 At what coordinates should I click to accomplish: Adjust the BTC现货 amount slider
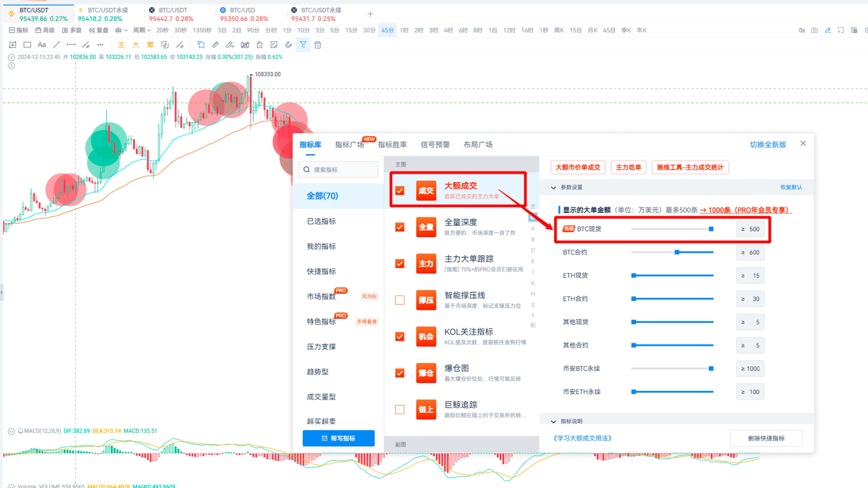pyautogui.click(x=711, y=229)
